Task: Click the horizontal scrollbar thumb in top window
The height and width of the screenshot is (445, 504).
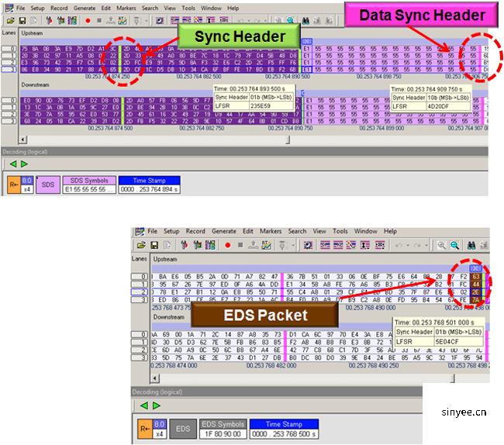Action: 288,140
